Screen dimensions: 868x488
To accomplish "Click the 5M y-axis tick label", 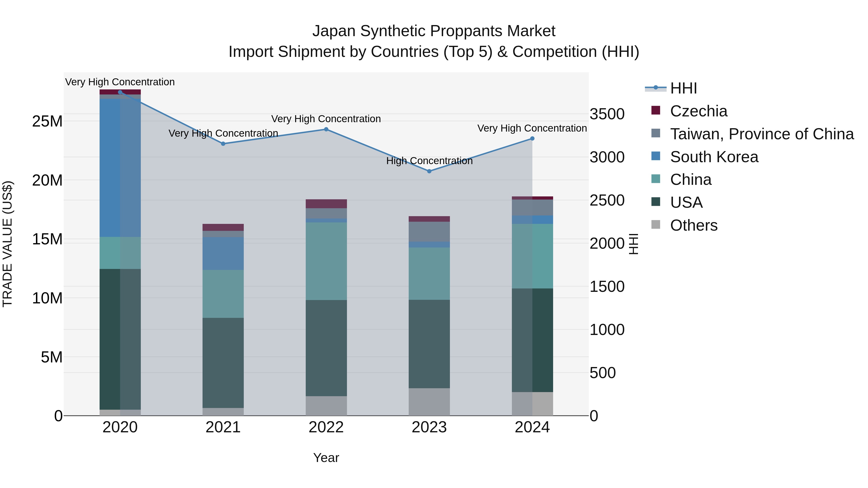I will click(x=52, y=357).
